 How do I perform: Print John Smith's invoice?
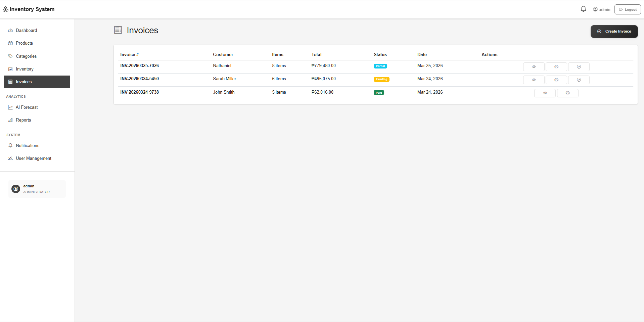coord(567,93)
